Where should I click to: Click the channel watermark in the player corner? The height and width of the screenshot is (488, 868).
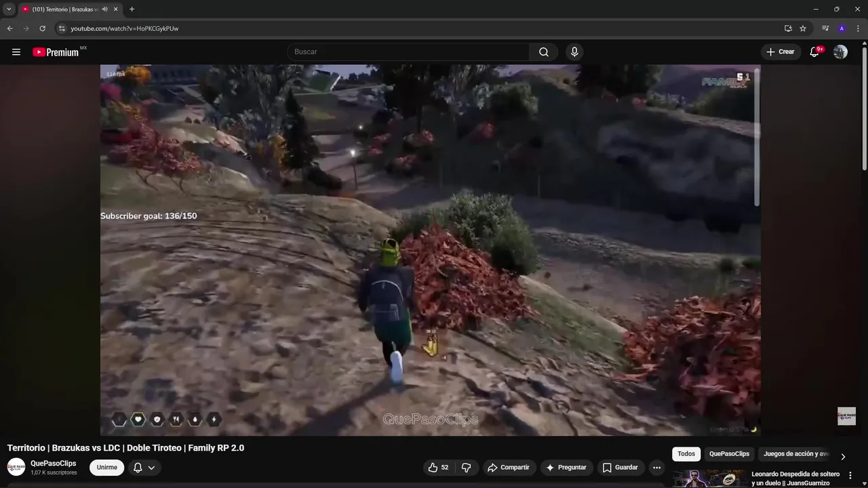[846, 416]
